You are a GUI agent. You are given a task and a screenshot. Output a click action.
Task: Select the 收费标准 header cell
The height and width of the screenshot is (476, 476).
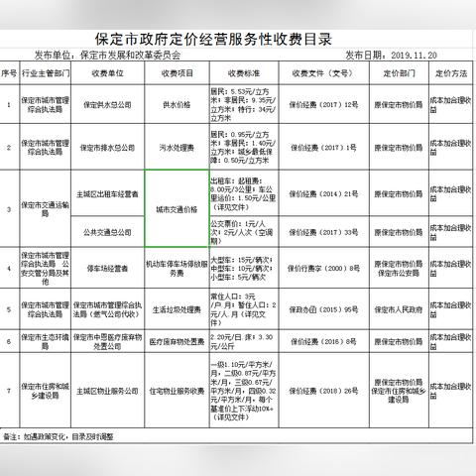244,73
